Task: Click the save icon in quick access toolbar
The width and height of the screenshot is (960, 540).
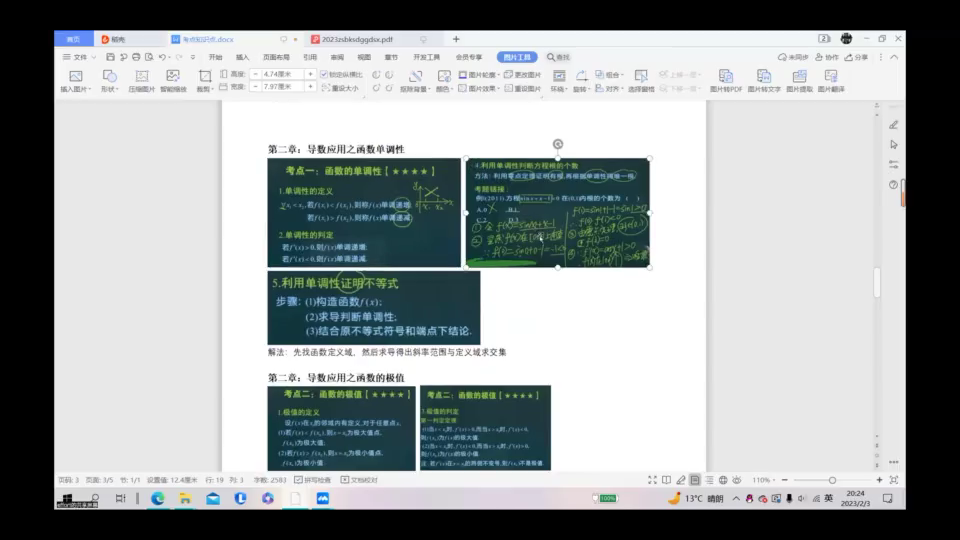Action: coord(110,57)
